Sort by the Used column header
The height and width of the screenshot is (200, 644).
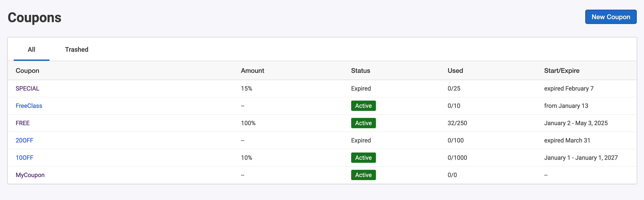(455, 70)
